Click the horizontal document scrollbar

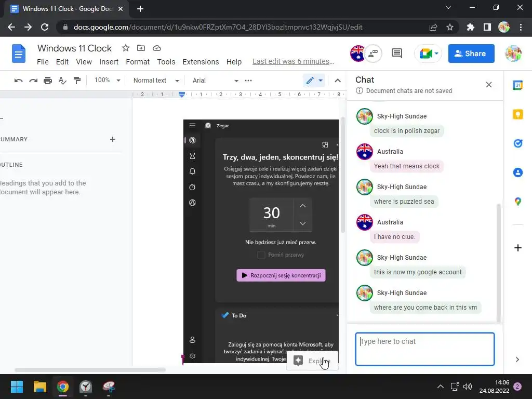point(90,370)
